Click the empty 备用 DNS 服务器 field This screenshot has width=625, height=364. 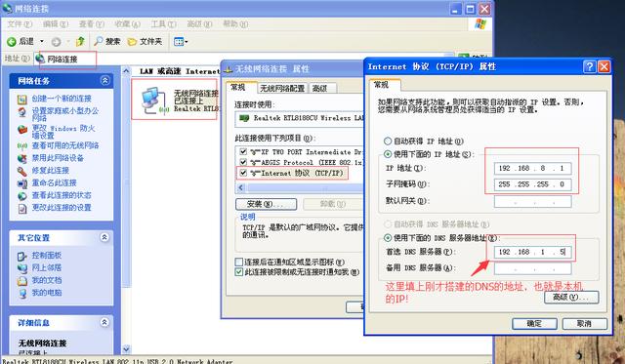[x=532, y=268]
